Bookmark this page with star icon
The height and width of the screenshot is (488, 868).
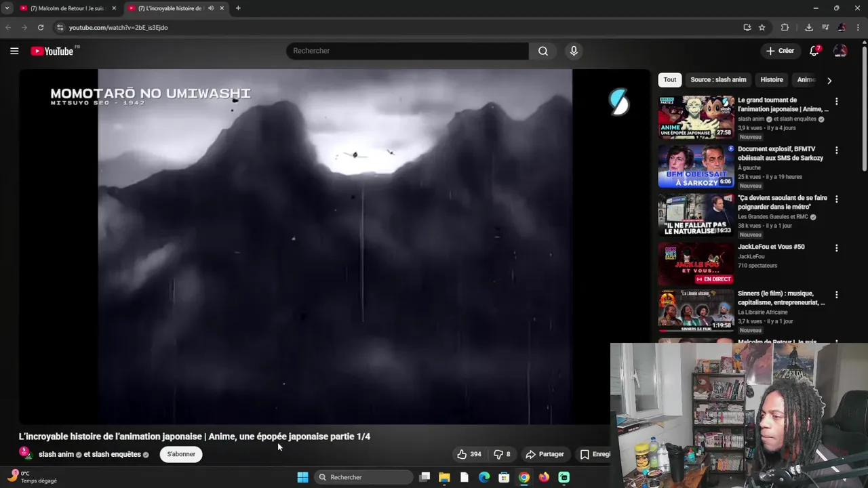[762, 27]
